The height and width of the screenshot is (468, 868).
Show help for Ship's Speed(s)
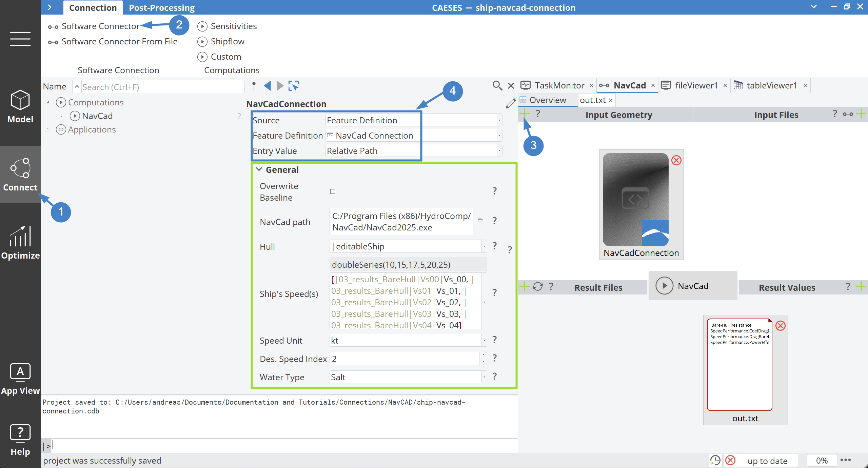(495, 292)
